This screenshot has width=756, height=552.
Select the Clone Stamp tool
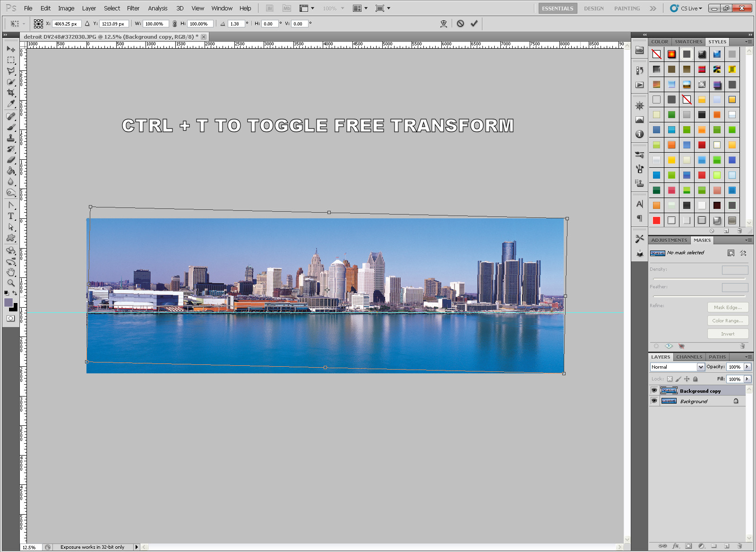click(x=11, y=138)
